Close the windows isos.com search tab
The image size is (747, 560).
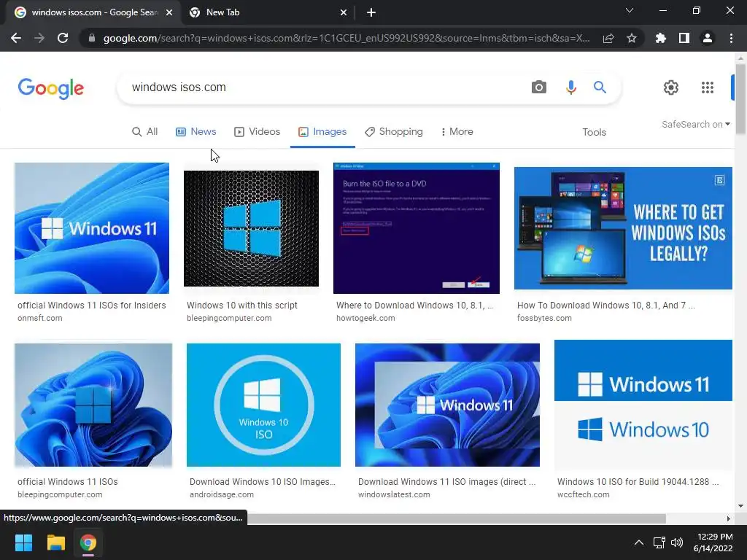pyautogui.click(x=169, y=13)
